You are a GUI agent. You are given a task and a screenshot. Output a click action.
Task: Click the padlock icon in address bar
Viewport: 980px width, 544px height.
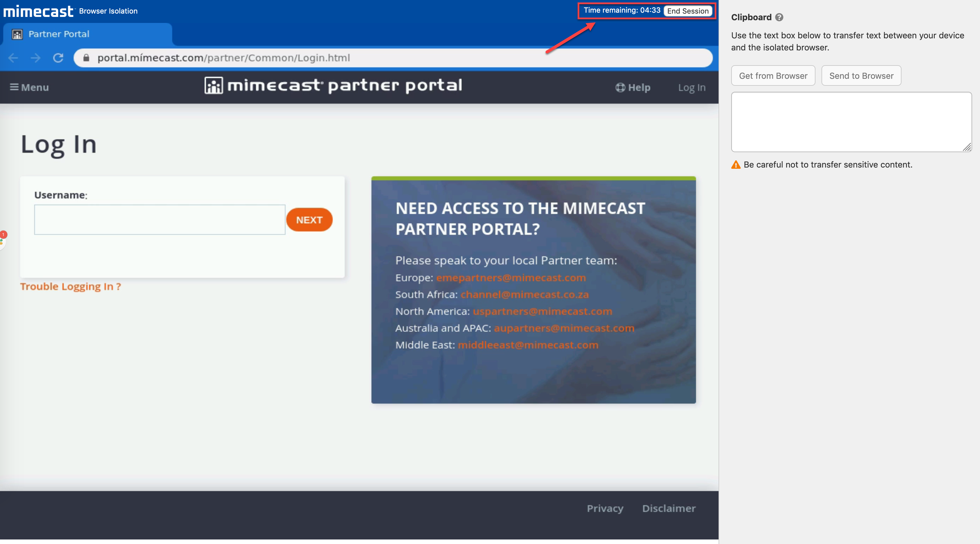point(86,58)
